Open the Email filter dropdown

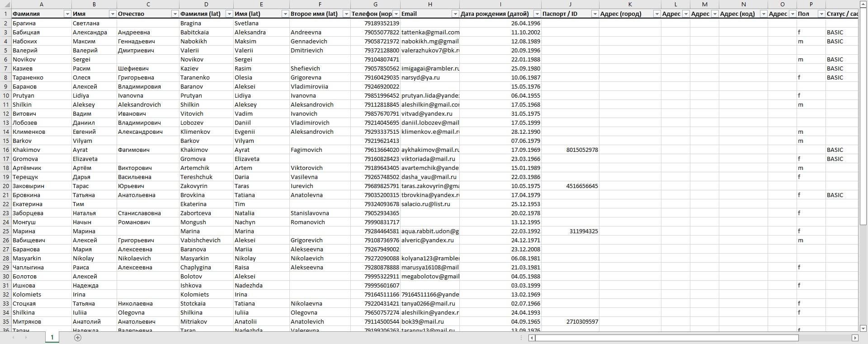455,14
